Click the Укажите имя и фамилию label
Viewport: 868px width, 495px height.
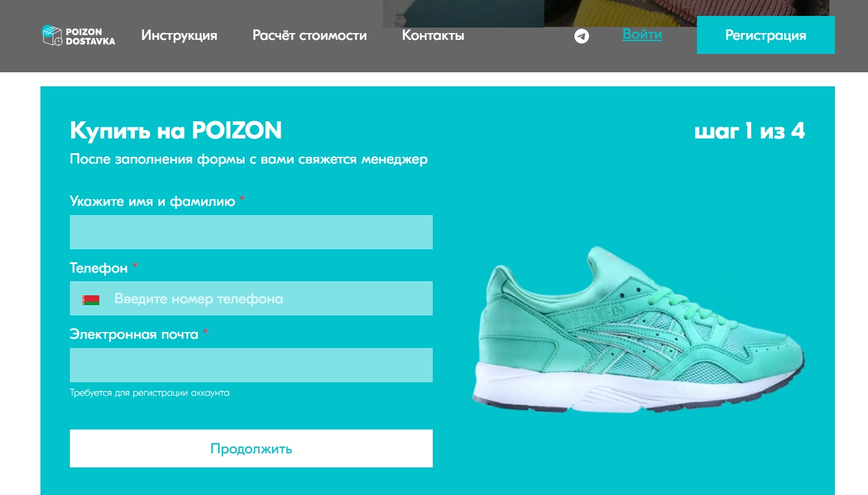point(153,201)
